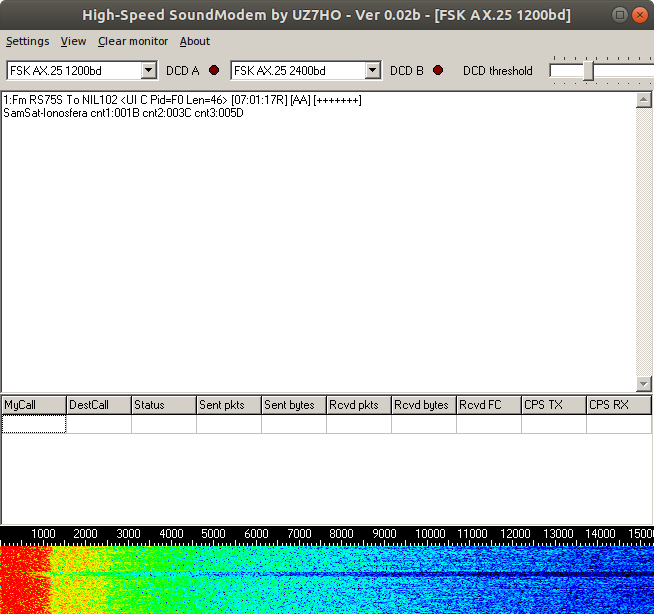Click the Rcvd FC column header
This screenshot has width=654, height=614.
point(489,405)
